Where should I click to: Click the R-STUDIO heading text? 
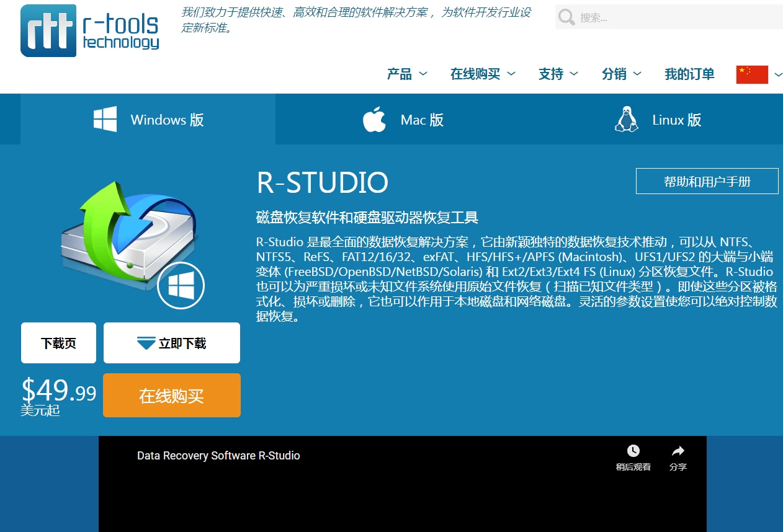(x=323, y=182)
